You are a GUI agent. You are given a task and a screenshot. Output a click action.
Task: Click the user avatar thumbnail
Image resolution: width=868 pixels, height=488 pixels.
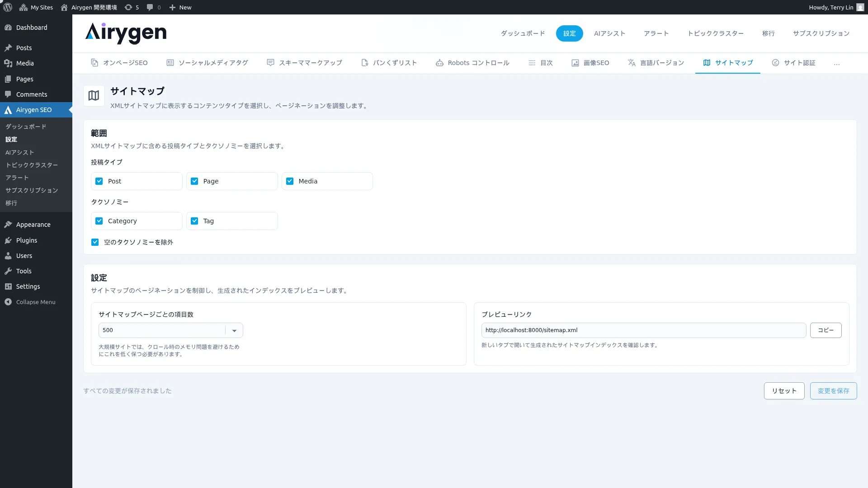(860, 7)
